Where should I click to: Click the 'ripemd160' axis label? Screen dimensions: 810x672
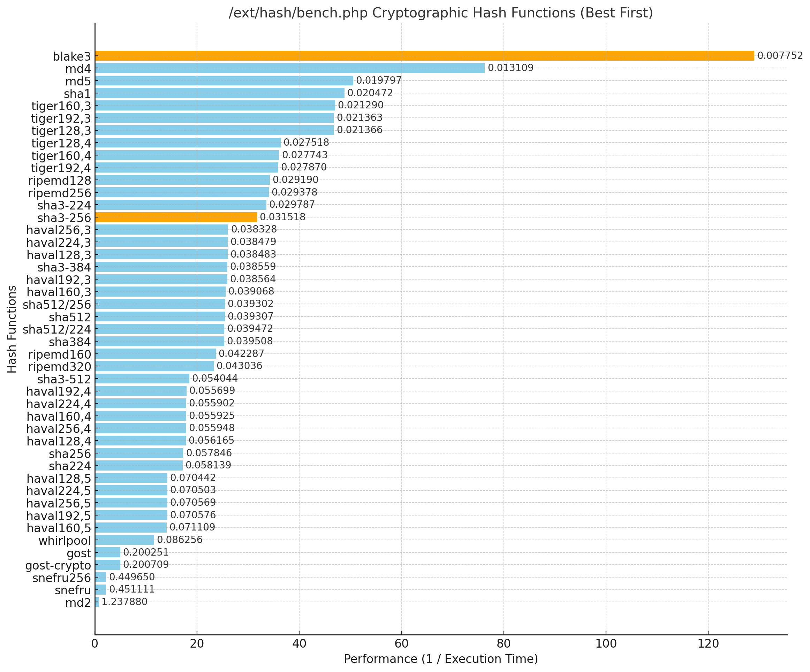click(x=60, y=354)
